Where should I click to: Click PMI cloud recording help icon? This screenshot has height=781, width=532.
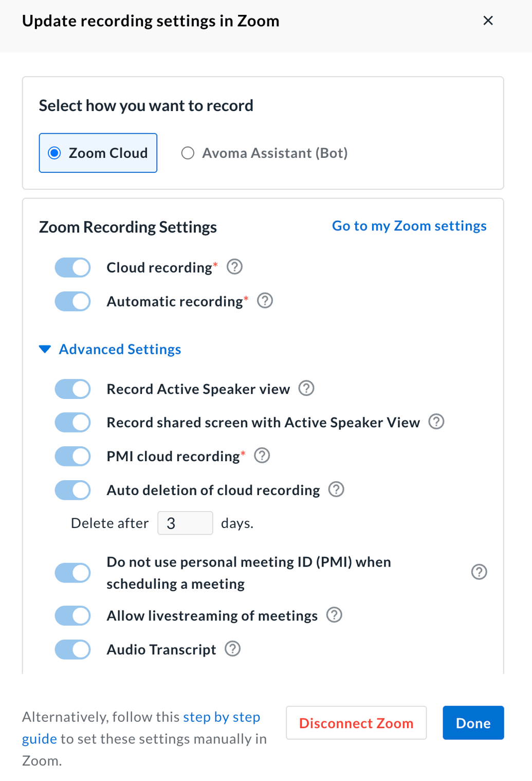262,456
